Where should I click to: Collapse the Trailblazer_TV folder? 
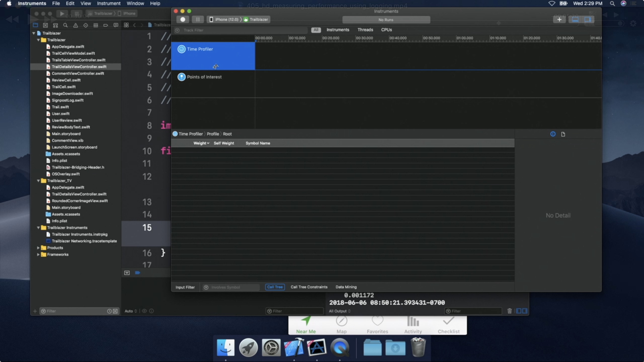pyautogui.click(x=38, y=181)
